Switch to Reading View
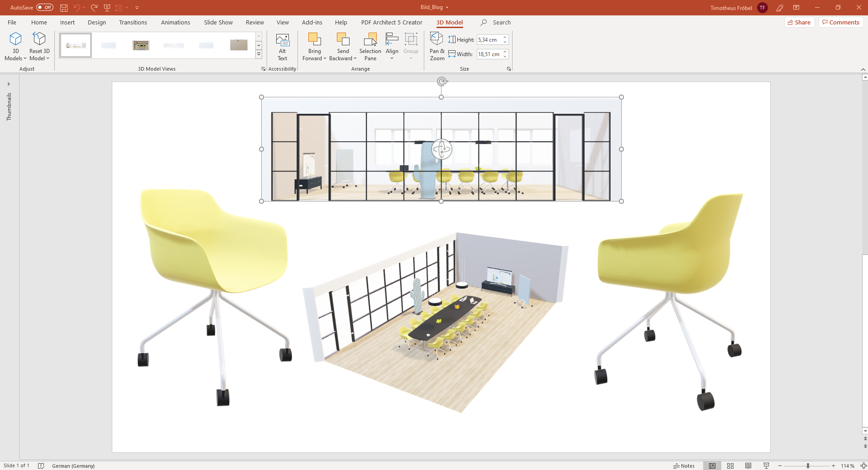Image resolution: width=868 pixels, height=470 pixels. pyautogui.click(x=748, y=465)
